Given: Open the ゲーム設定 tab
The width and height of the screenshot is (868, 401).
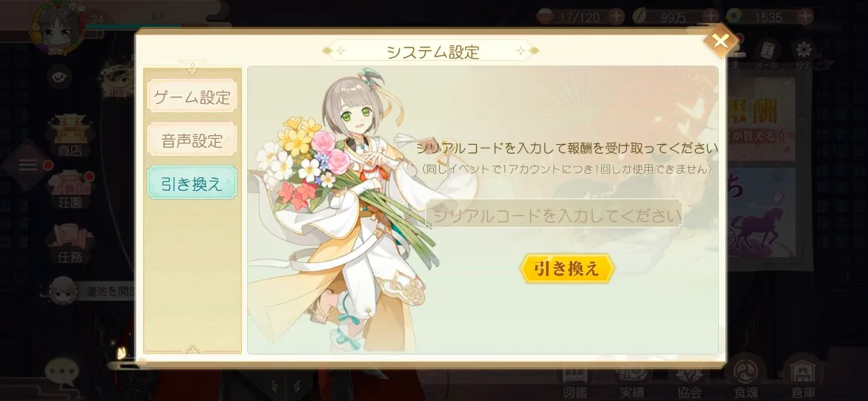Looking at the screenshot, I should point(192,97).
